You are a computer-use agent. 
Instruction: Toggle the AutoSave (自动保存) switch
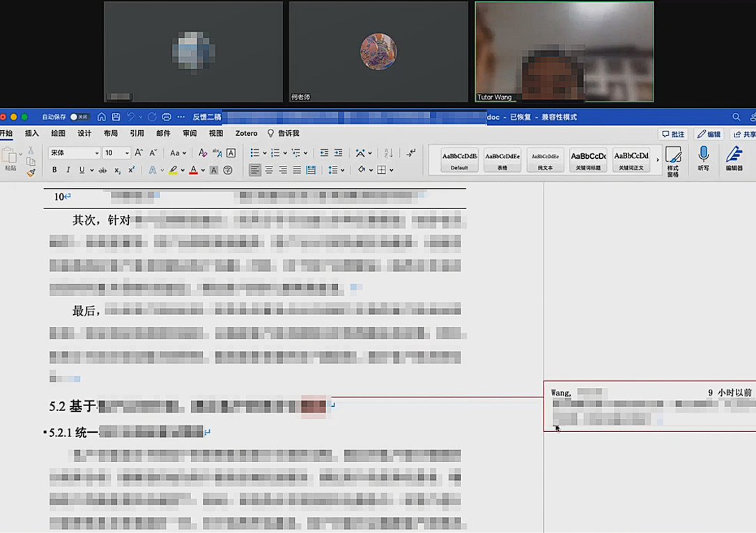tap(79, 117)
